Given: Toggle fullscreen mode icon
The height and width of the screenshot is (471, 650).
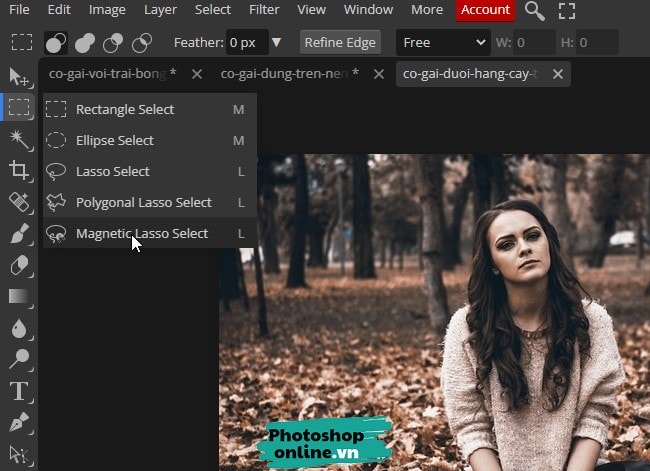Looking at the screenshot, I should 567,11.
